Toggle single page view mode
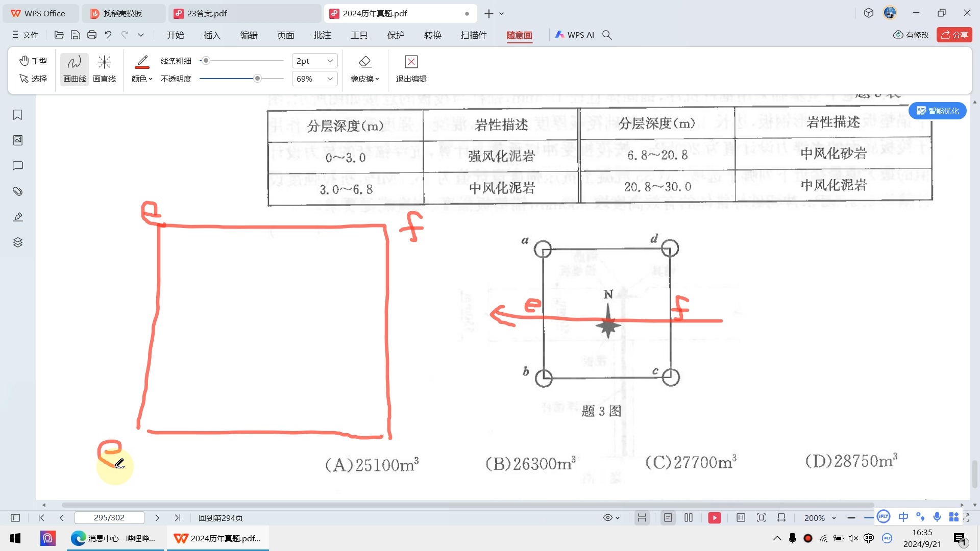Viewport: 980px width, 551px height. click(x=668, y=518)
